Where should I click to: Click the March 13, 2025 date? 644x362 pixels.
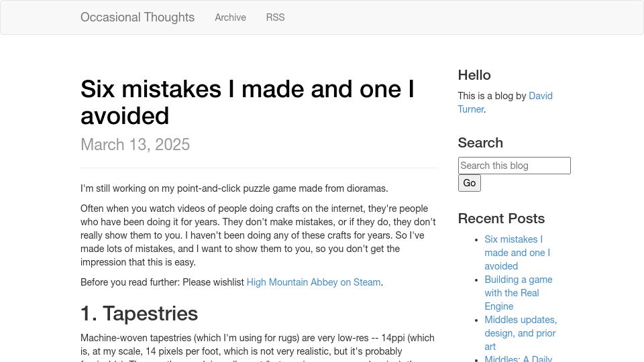(x=135, y=145)
